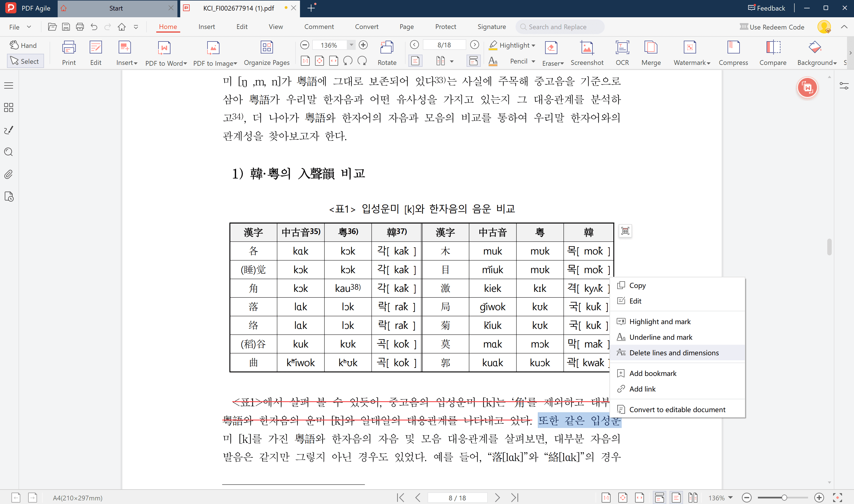Set actual size 1:1 view in ribbon

coord(305,61)
